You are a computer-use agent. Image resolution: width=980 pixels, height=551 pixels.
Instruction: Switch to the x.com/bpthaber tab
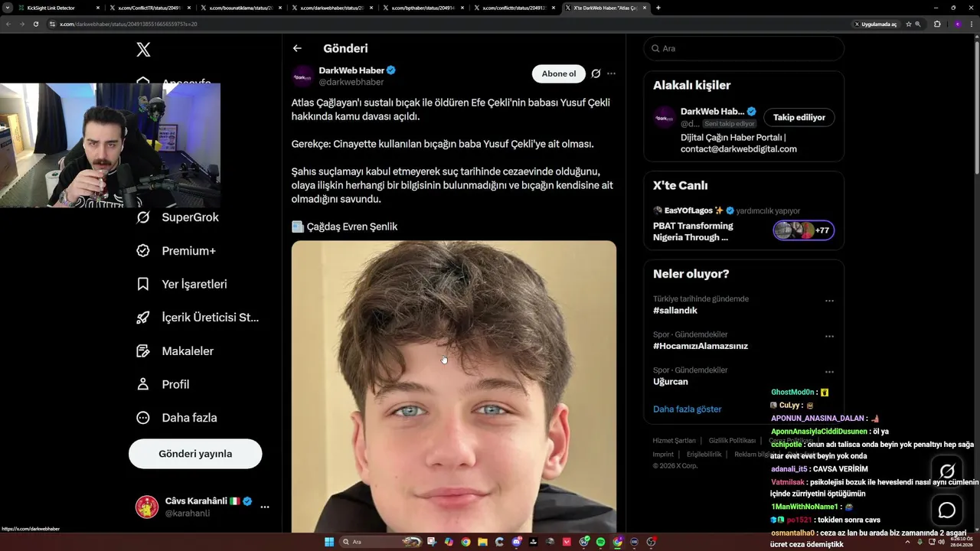pyautogui.click(x=423, y=8)
